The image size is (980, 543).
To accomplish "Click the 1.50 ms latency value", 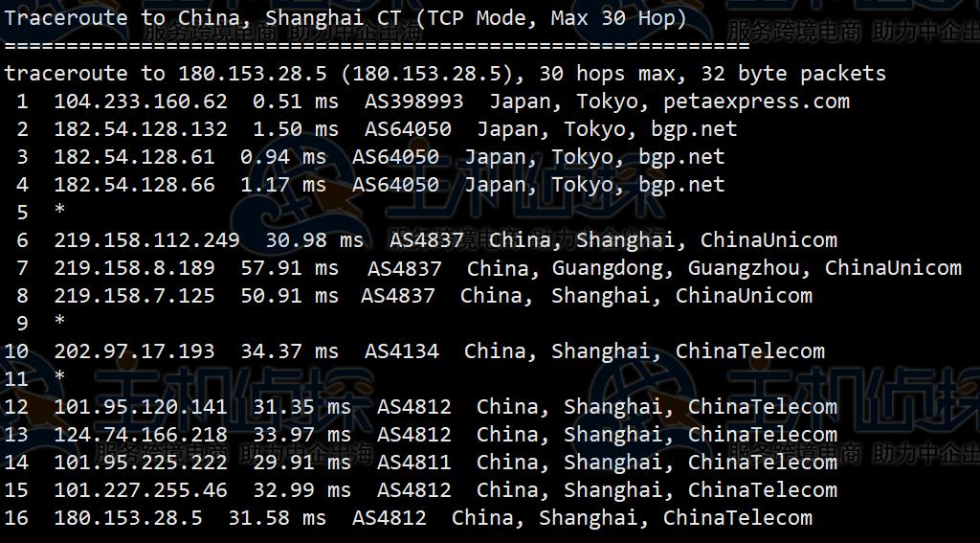I will tap(295, 129).
